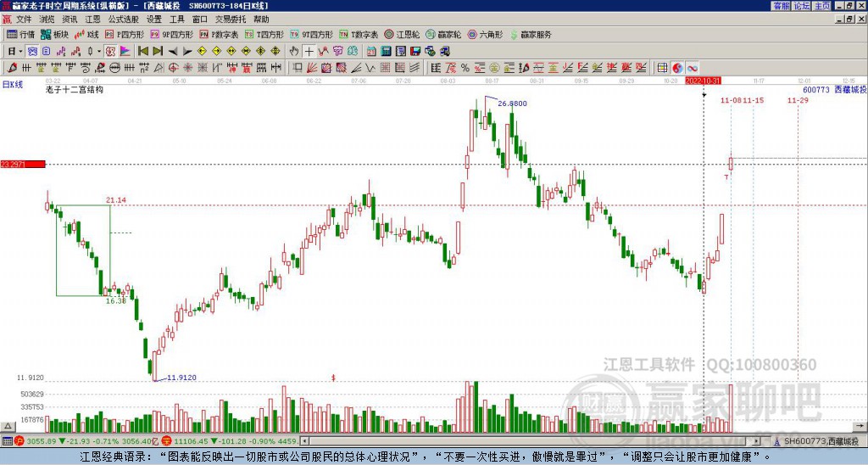This screenshot has height=465, width=868.
Task: Click the 主页 link button
Action: point(821,6)
